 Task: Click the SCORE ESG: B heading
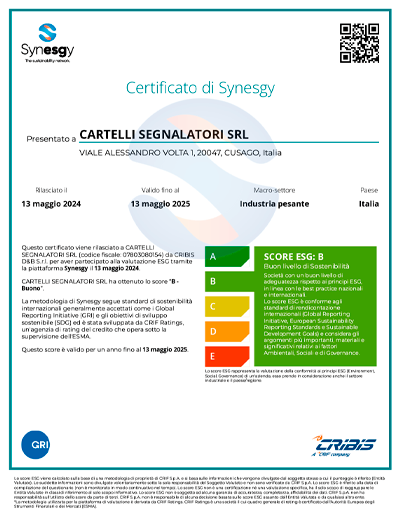[294, 257]
